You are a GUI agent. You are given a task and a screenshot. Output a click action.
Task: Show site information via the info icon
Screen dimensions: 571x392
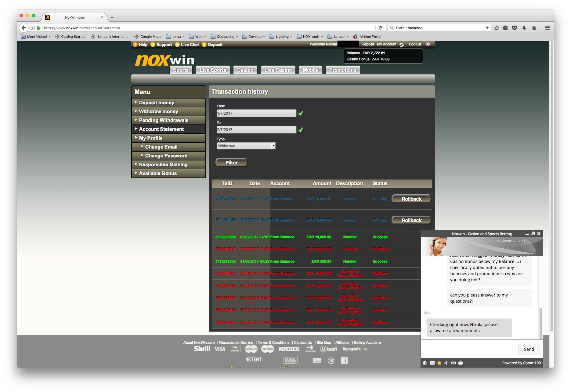pos(33,28)
